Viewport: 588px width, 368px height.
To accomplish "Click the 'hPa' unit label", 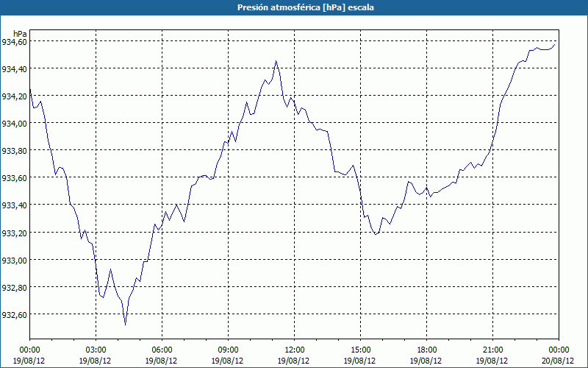I will pos(20,34).
